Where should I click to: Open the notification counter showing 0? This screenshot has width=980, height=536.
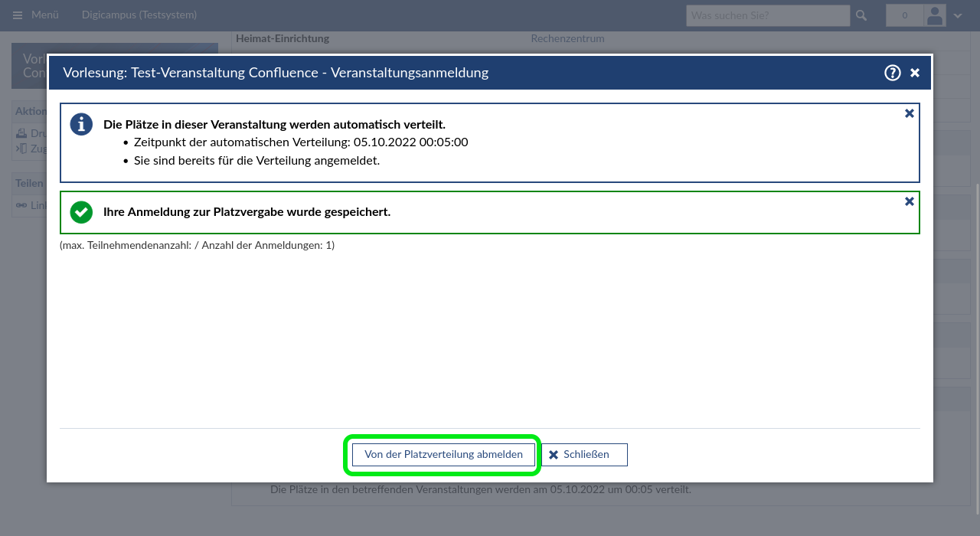904,15
